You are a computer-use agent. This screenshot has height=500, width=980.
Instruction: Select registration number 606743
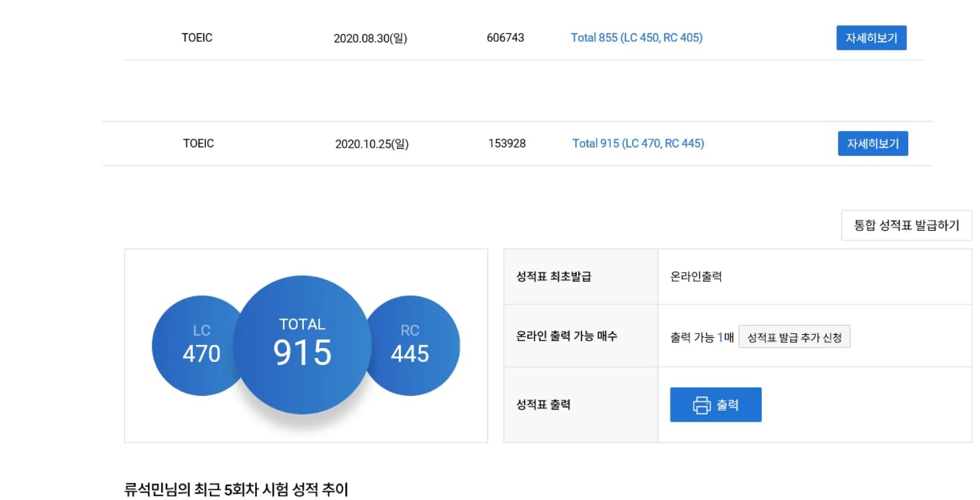[x=505, y=37]
